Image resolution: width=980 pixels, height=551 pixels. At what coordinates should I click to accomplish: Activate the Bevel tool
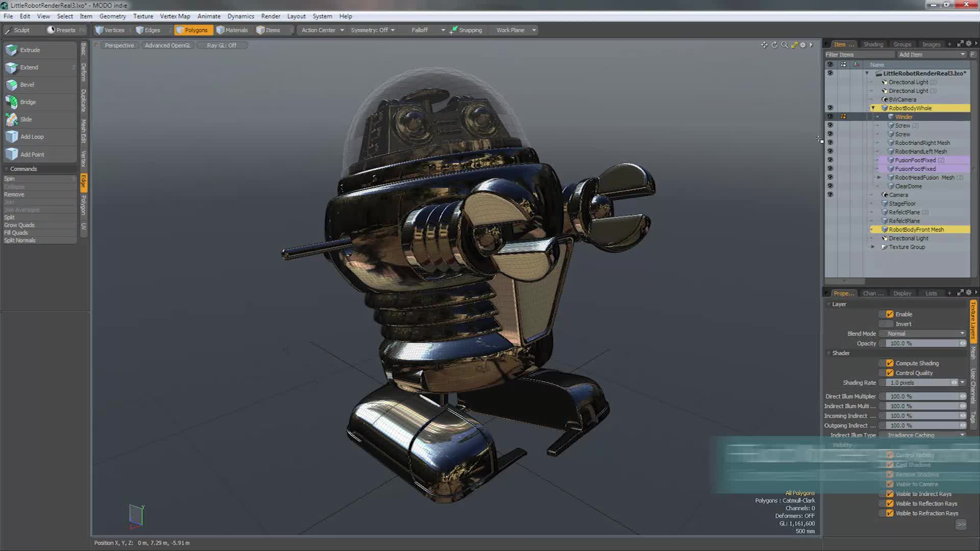[27, 85]
